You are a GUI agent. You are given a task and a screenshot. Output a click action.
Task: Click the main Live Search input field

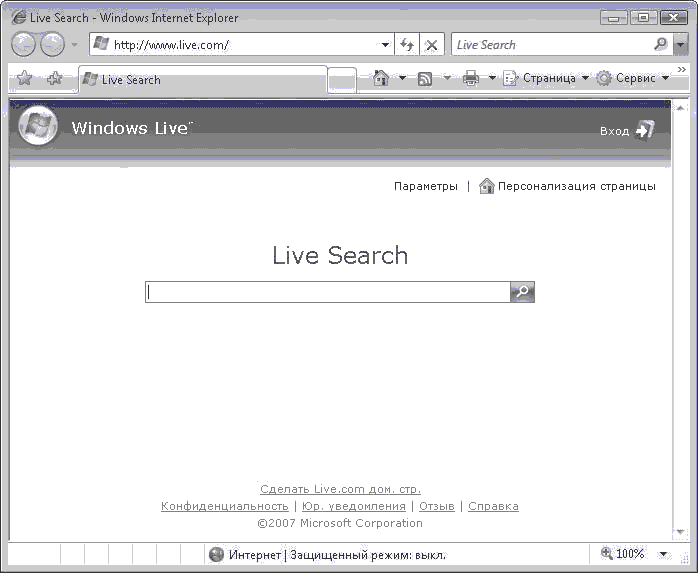coord(328,292)
